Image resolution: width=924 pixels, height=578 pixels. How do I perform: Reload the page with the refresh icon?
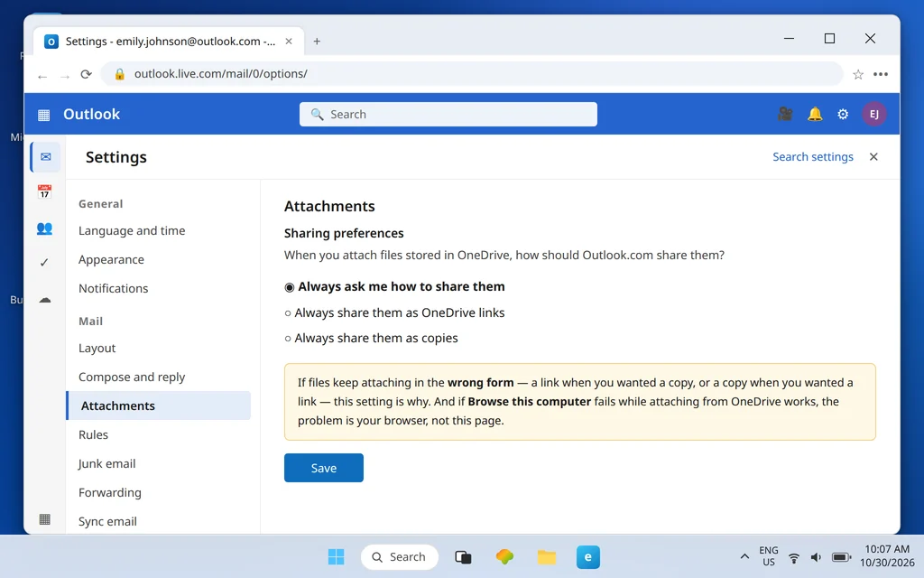(86, 74)
